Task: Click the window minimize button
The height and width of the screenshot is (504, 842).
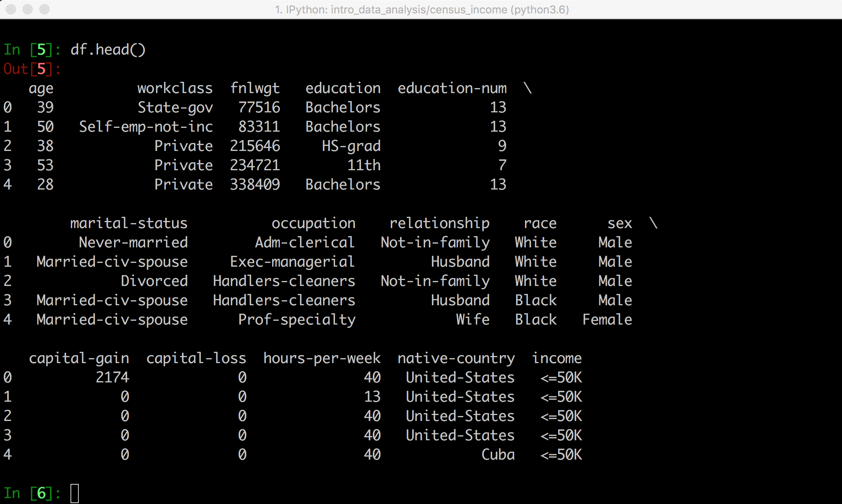Action: (28, 9)
